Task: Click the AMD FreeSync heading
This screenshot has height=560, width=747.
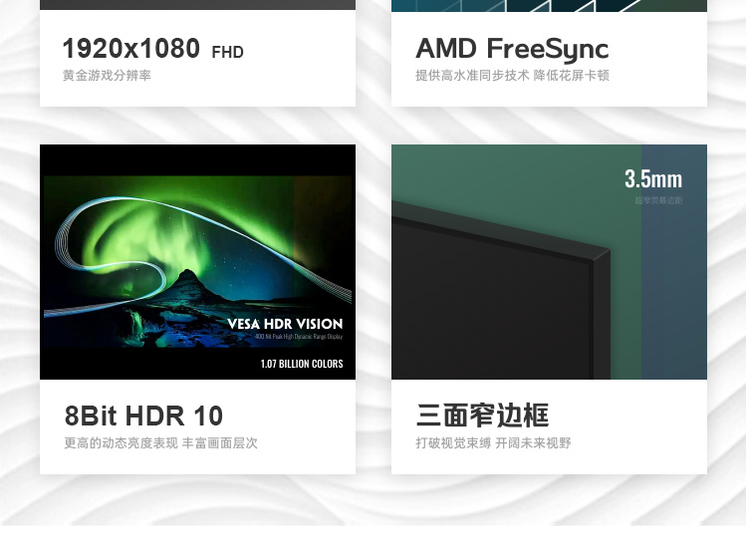Action: pos(512,49)
